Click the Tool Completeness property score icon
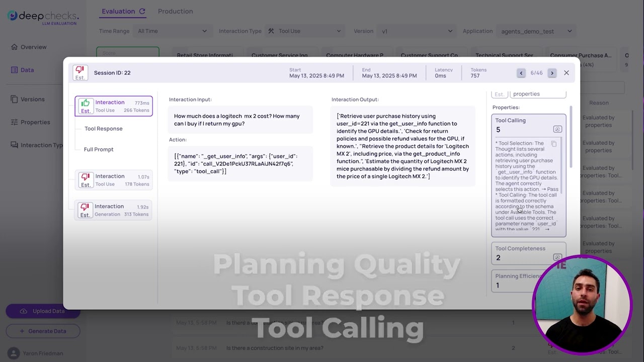The height and width of the screenshot is (362, 644). click(557, 257)
